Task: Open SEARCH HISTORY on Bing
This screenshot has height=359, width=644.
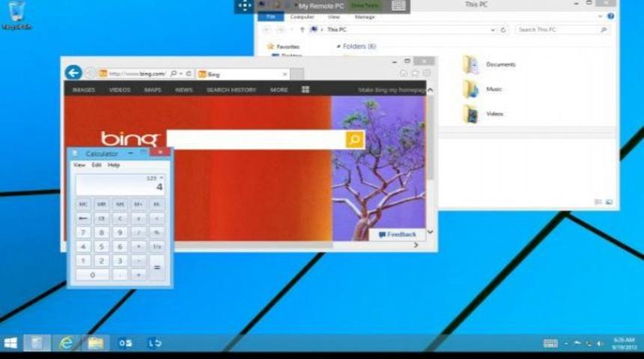Action: tap(231, 90)
